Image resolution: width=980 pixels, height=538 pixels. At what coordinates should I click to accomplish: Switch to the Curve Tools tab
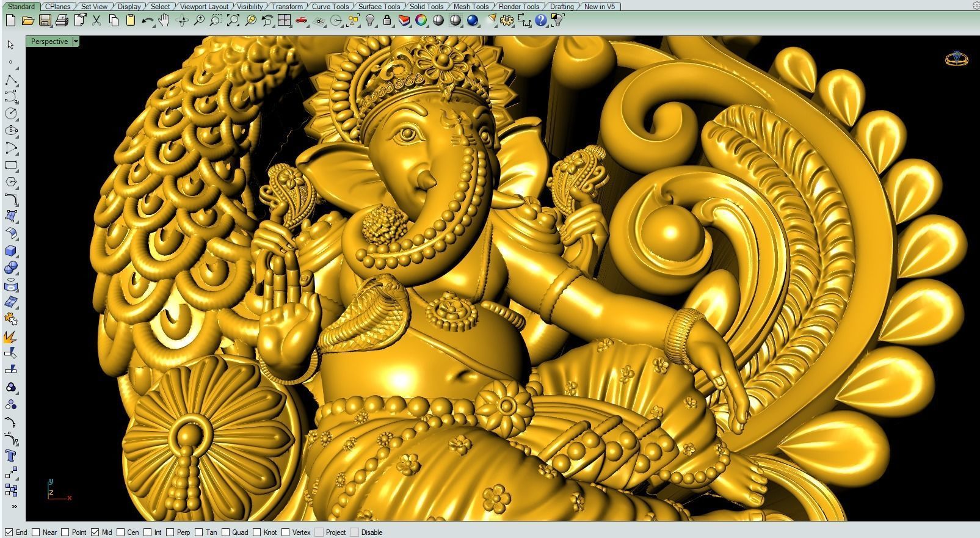click(330, 6)
